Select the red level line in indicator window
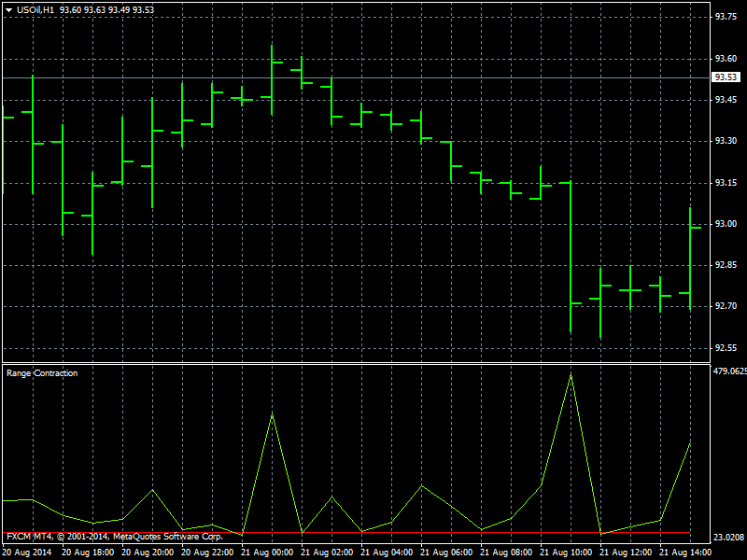 pyautogui.click(x=346, y=532)
